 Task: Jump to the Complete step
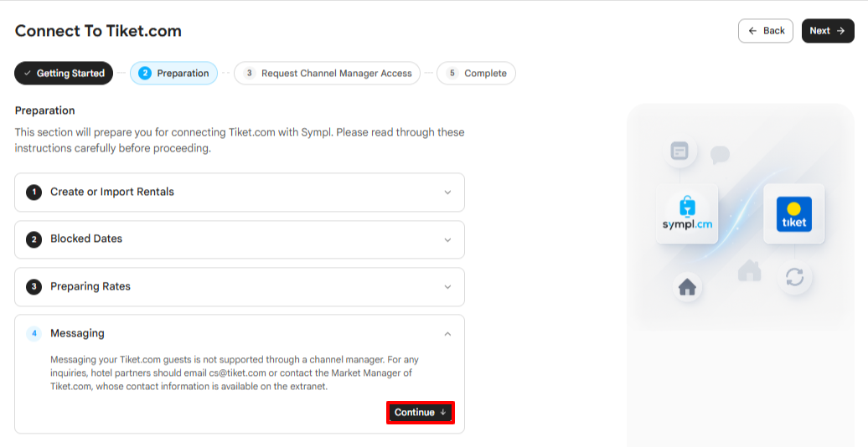(476, 73)
